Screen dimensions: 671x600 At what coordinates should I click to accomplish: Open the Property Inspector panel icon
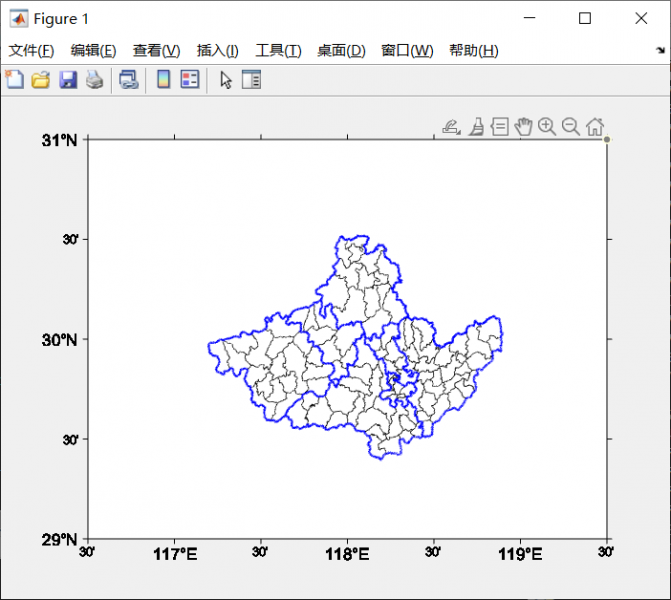click(x=251, y=80)
